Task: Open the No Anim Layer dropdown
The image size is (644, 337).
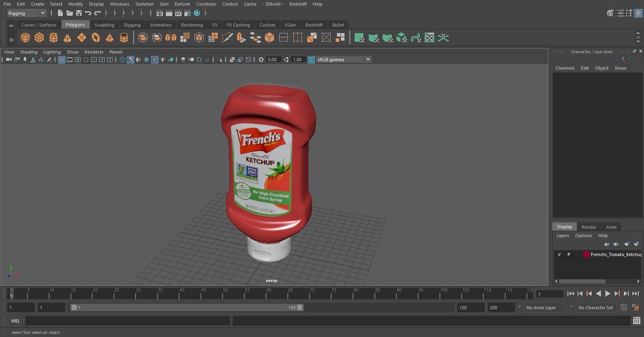Action: point(544,308)
